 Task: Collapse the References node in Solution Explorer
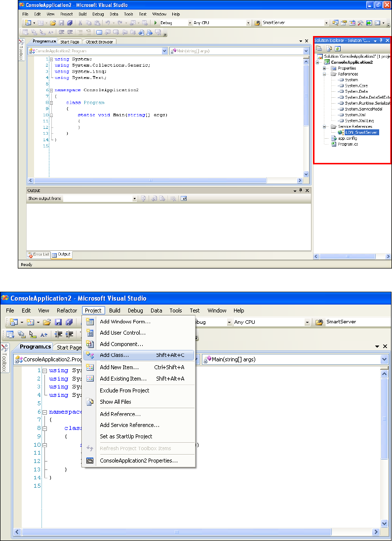pos(324,74)
